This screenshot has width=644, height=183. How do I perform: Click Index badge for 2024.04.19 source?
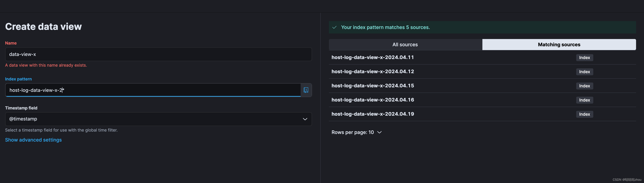click(x=584, y=114)
